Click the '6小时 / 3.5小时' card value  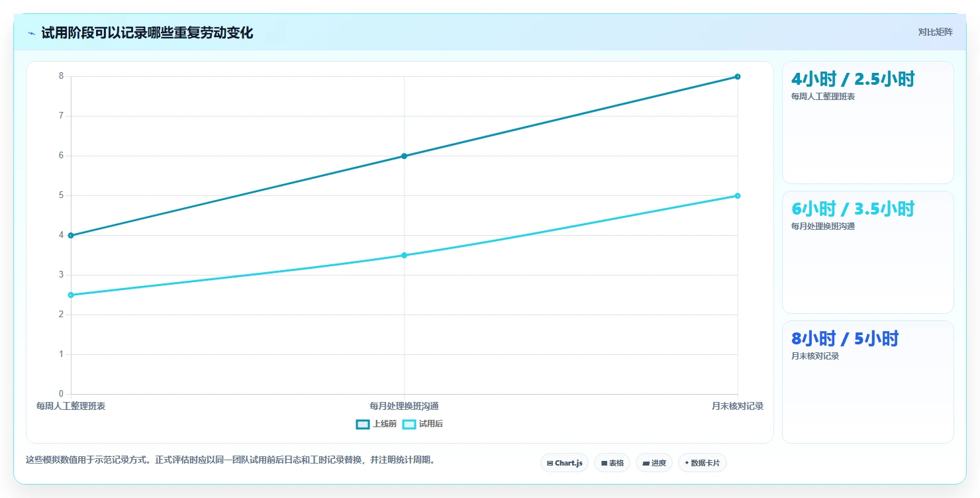[853, 209]
